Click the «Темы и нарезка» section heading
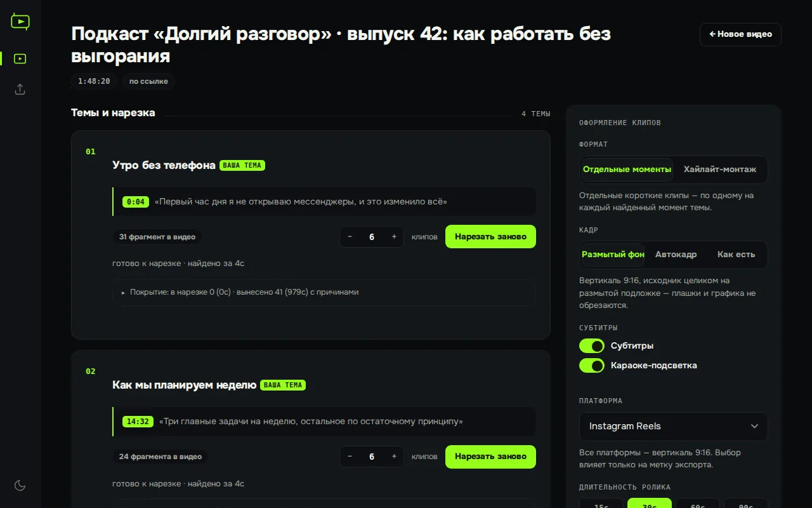 click(113, 113)
